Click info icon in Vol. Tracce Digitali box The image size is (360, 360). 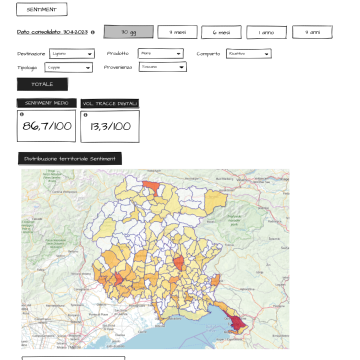[85, 115]
